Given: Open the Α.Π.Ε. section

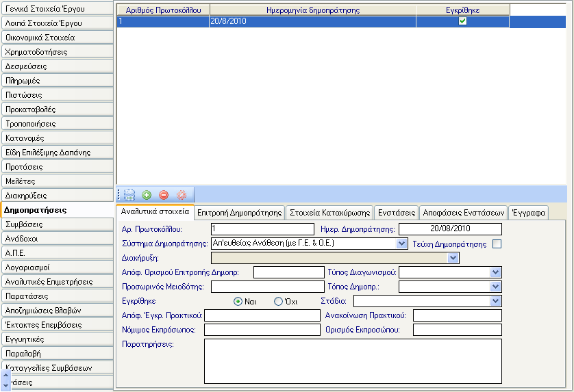Looking at the screenshot, I should [x=58, y=253].
